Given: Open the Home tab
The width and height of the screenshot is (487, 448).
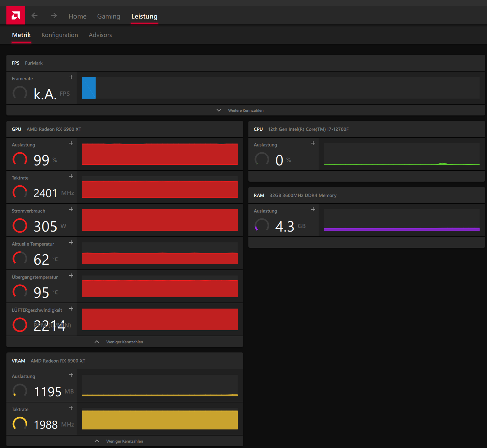Looking at the screenshot, I should click(x=78, y=16).
